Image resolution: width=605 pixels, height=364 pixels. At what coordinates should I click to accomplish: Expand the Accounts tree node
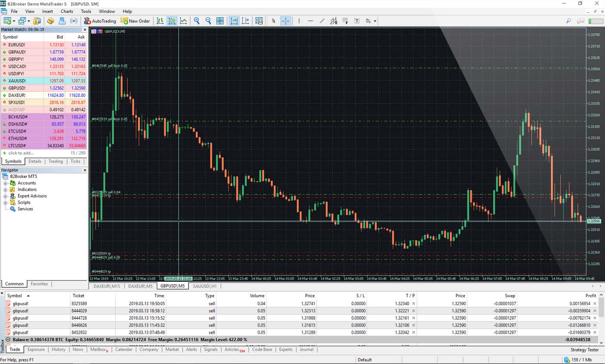point(6,183)
